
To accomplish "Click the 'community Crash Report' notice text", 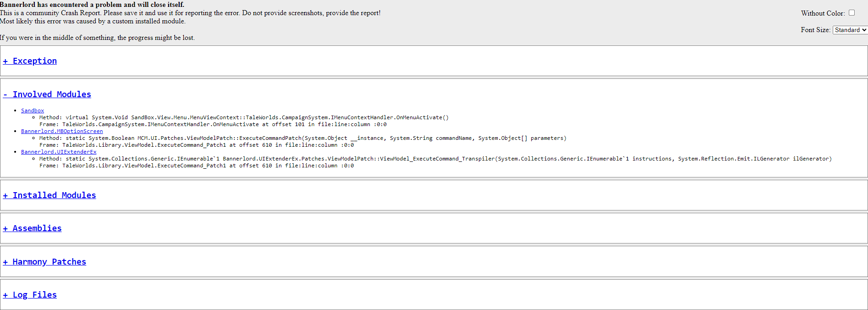I will (x=190, y=13).
